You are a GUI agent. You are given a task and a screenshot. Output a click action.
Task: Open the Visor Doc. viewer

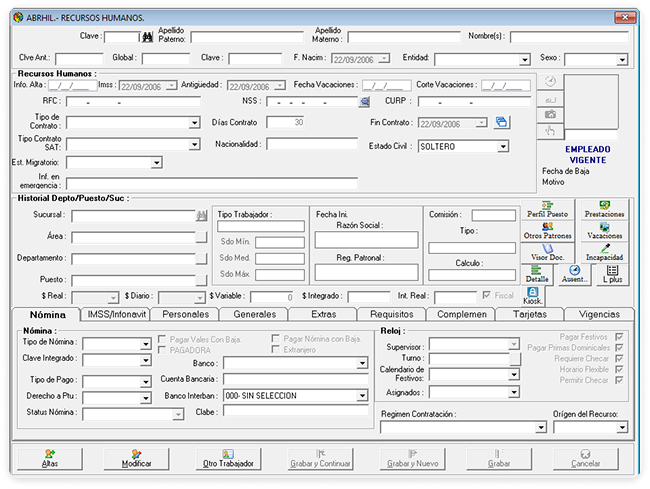coord(547,252)
